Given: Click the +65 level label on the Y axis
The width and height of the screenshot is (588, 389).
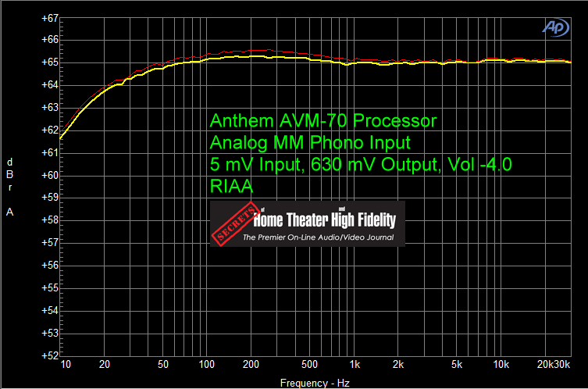Looking at the screenshot, I should pos(48,62).
